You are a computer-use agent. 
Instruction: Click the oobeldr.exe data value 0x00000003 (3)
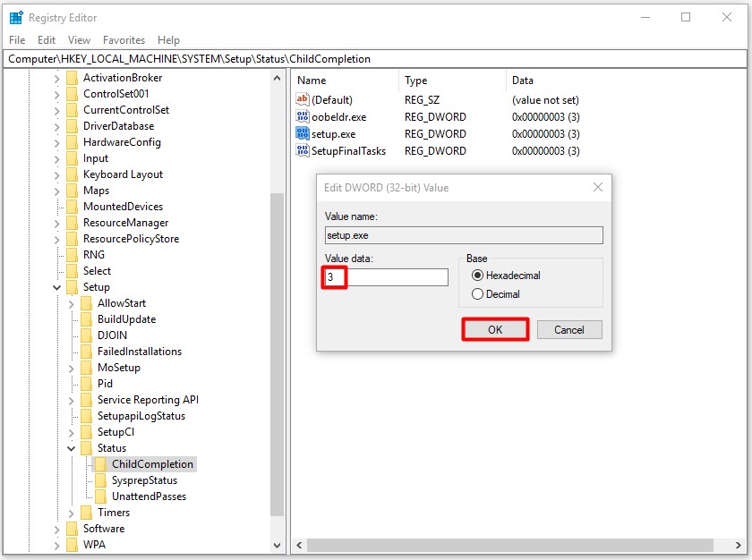click(x=546, y=117)
